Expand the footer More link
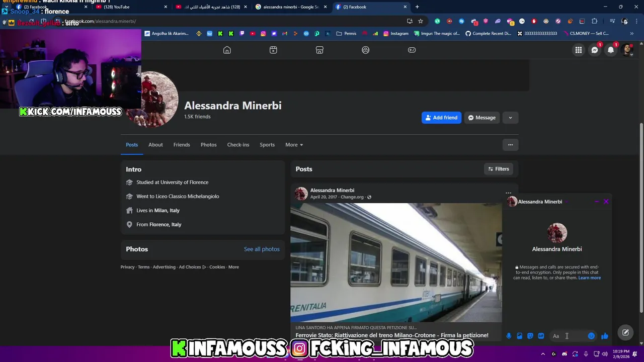 point(233,267)
